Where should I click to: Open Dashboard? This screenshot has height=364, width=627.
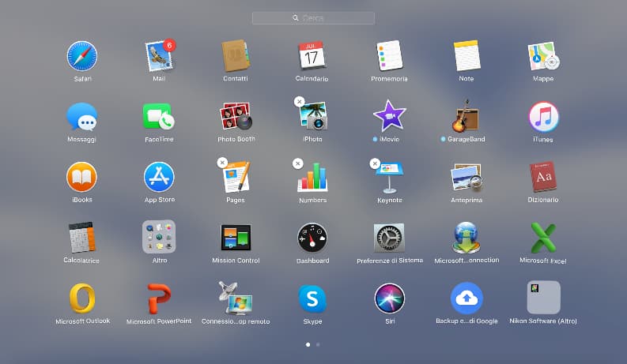(x=312, y=238)
